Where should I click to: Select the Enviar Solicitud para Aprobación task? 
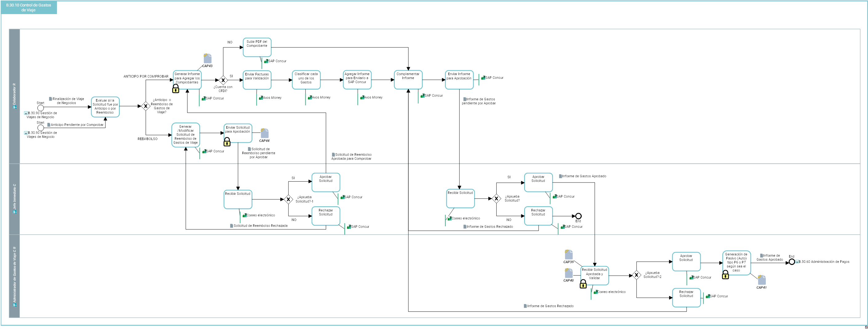tap(238, 133)
